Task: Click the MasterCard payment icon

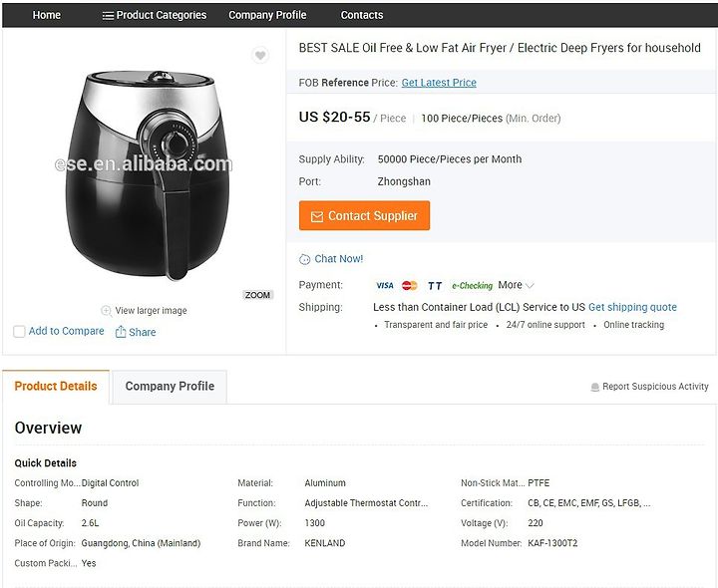Action: (x=410, y=286)
